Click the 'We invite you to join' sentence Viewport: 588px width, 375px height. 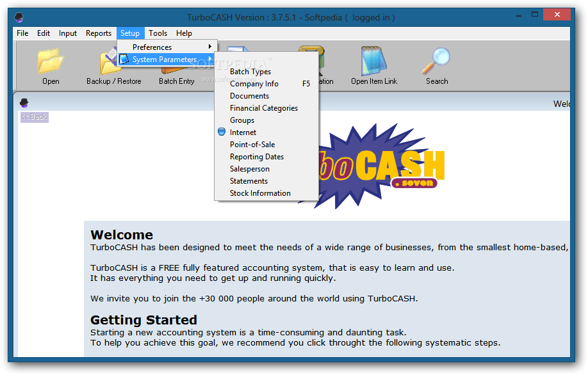point(254,299)
